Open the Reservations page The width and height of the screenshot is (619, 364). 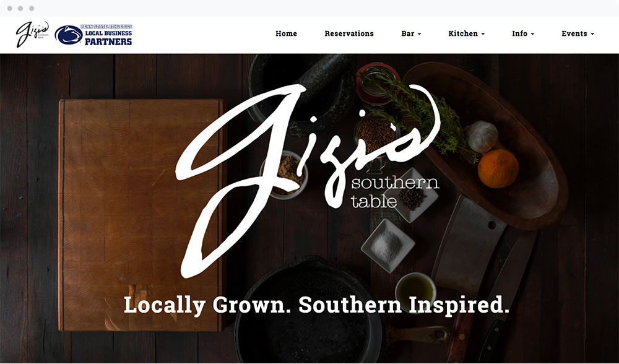349,33
